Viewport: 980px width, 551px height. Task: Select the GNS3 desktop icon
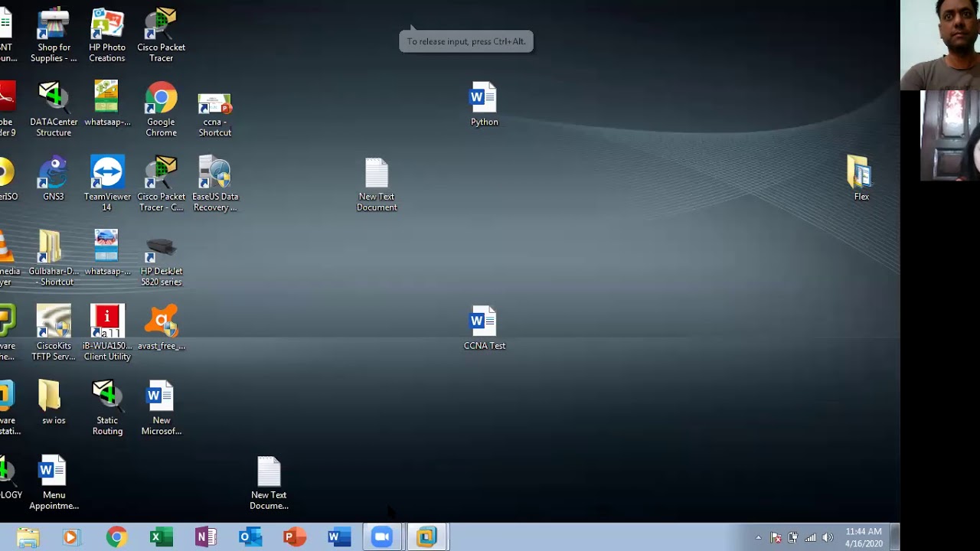click(54, 179)
